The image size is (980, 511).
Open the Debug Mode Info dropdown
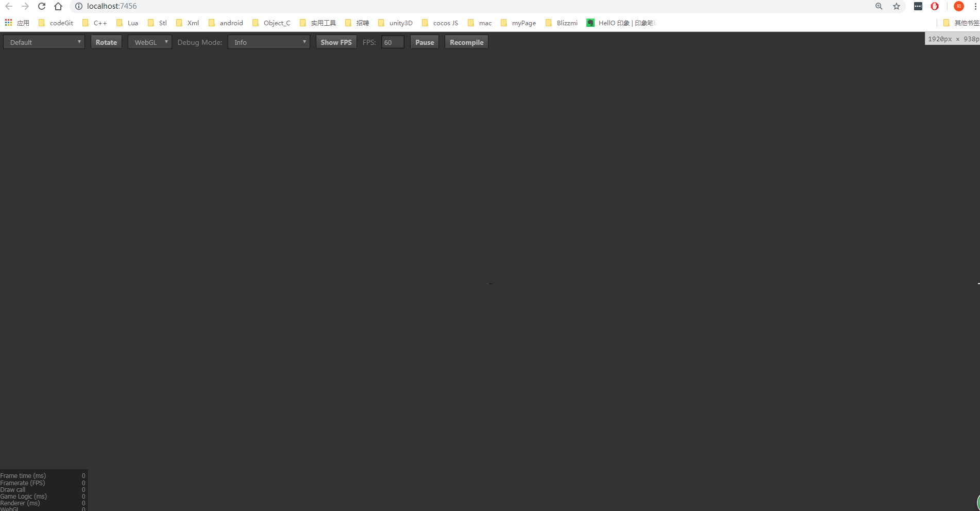pos(268,42)
